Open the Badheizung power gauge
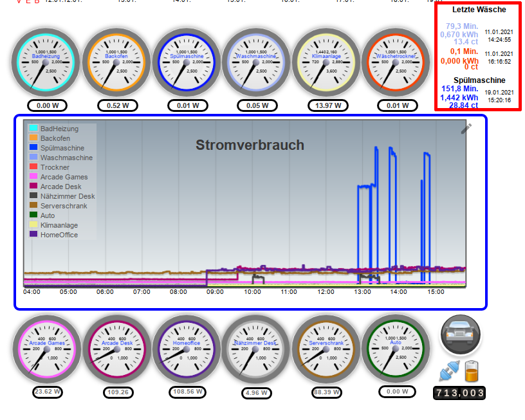This screenshot has height=420, width=525. [x=46, y=62]
